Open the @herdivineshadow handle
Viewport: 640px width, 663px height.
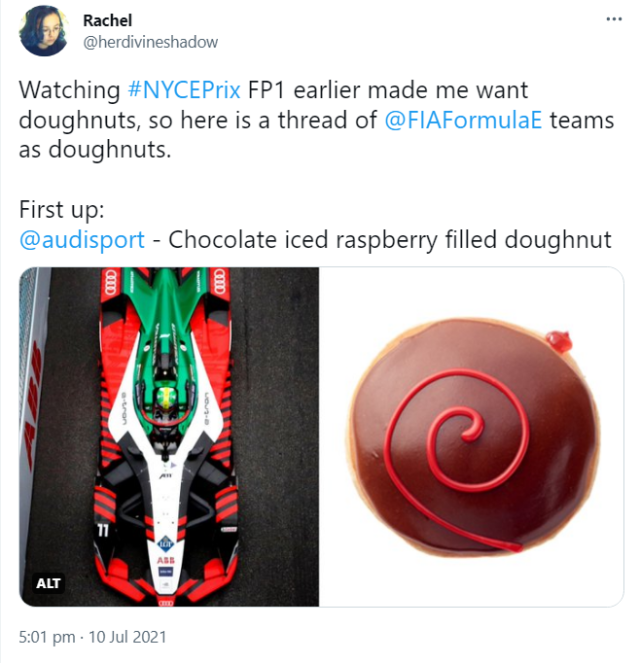pyautogui.click(x=150, y=41)
